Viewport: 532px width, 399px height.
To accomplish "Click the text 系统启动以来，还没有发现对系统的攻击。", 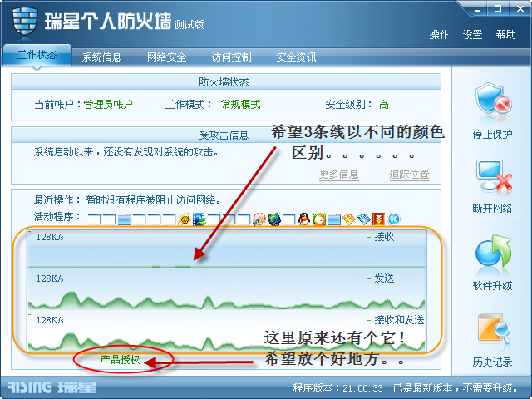I will coord(126,152).
